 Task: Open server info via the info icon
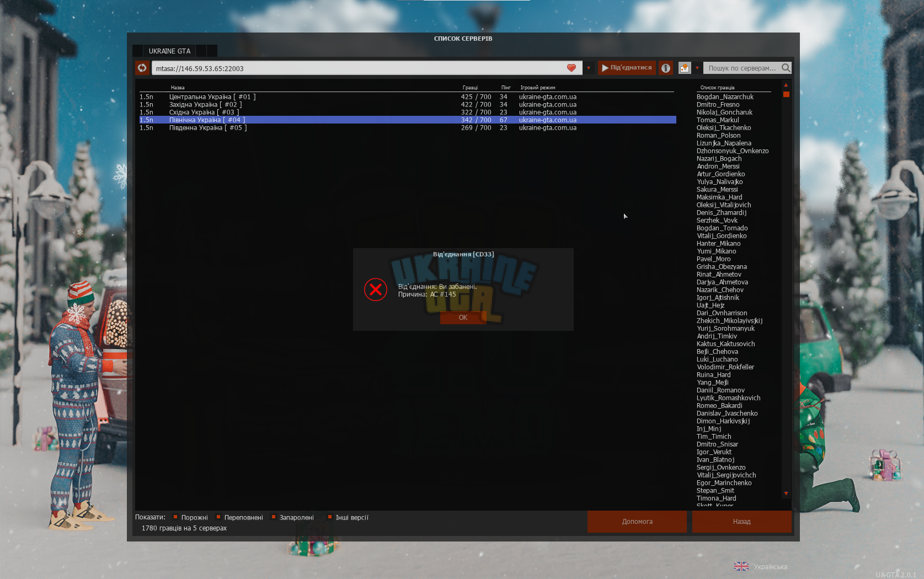click(666, 68)
